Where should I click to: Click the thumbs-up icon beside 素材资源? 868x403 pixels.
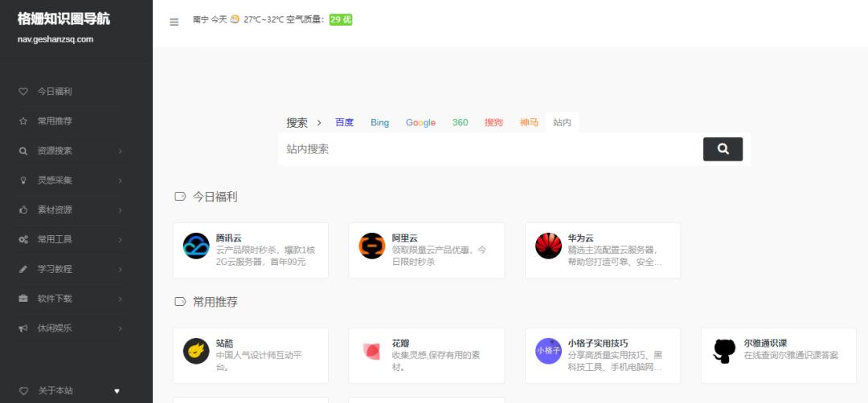click(23, 210)
